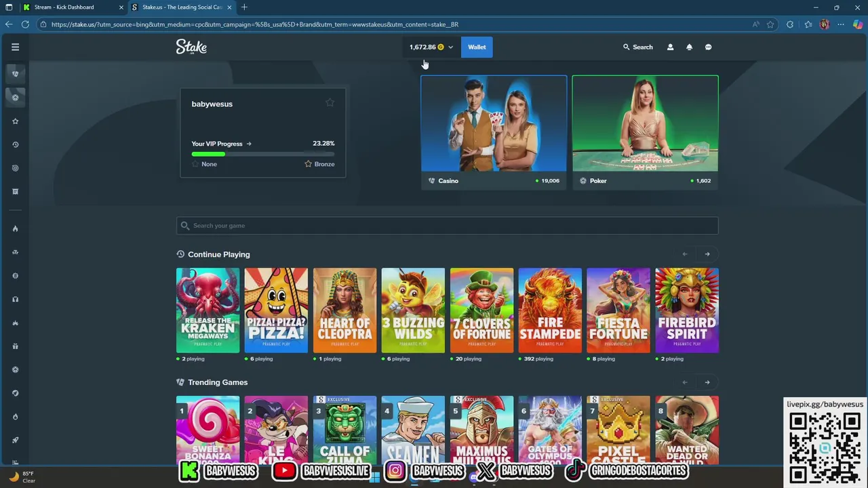Open browser extensions puzzle icon
The image size is (868, 488).
[790, 24]
